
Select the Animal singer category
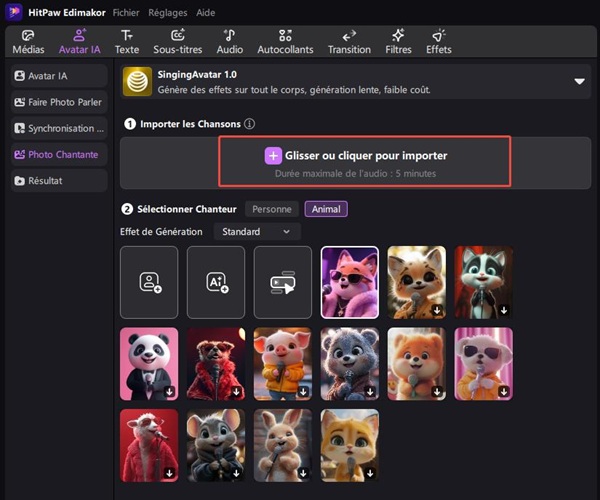point(326,209)
